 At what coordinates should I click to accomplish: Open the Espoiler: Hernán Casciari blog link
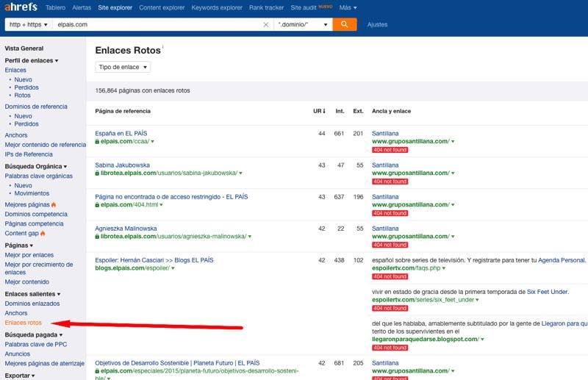point(154,260)
